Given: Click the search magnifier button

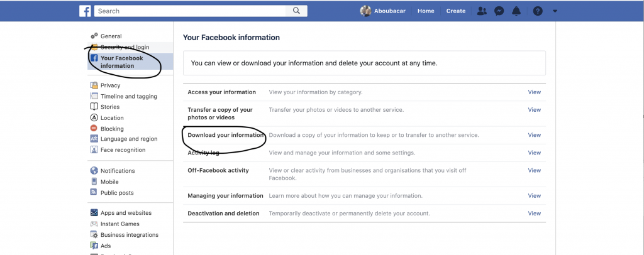Looking at the screenshot, I should (297, 11).
